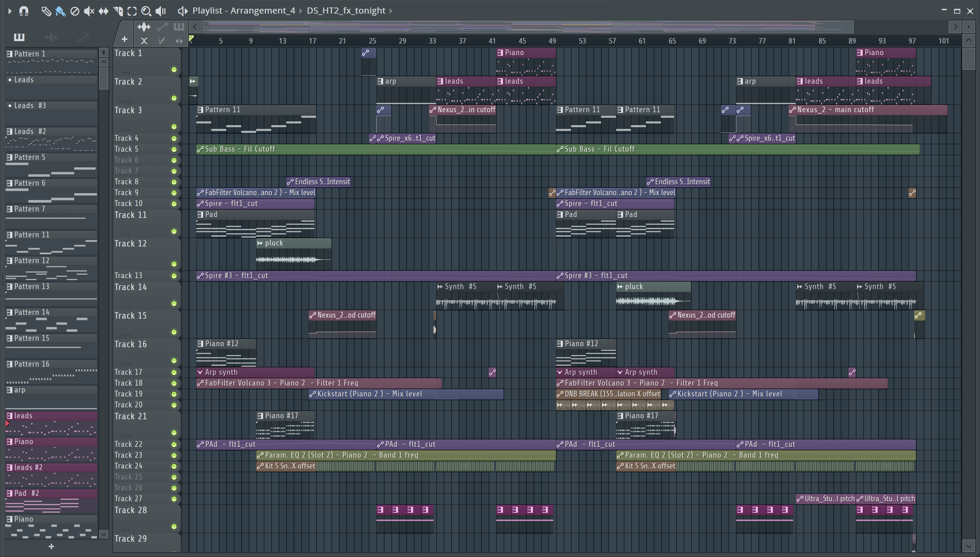Open the first Piano #17 clip menu on Track 21
This screenshot has width=980, height=557.
[260, 416]
